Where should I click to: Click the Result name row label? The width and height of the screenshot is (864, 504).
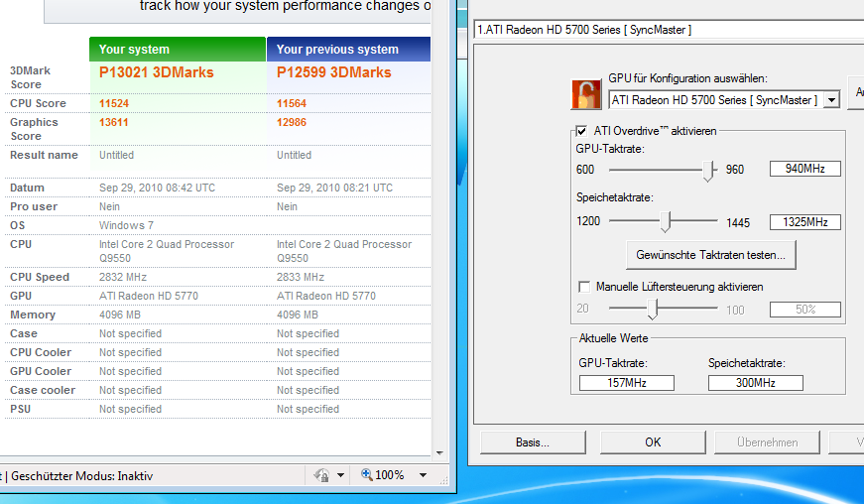point(44,156)
